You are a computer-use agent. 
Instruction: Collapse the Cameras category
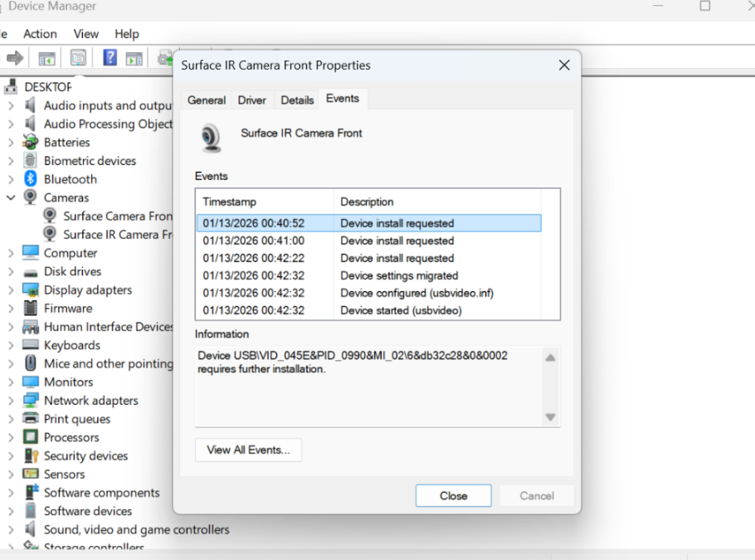[x=11, y=197]
